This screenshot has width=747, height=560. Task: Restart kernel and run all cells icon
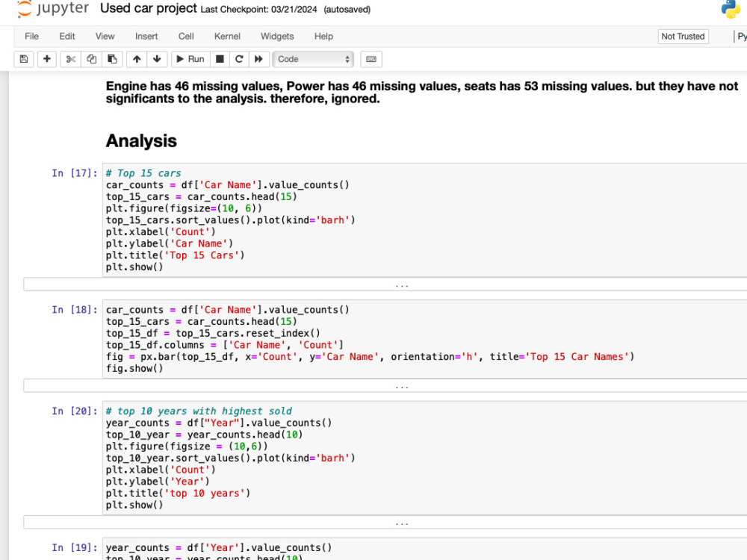258,59
